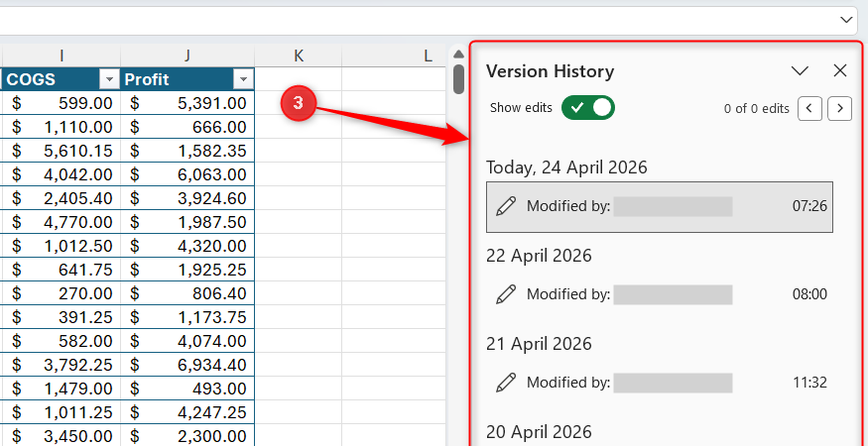This screenshot has width=868, height=446.
Task: Select column I header
Action: (x=62, y=56)
